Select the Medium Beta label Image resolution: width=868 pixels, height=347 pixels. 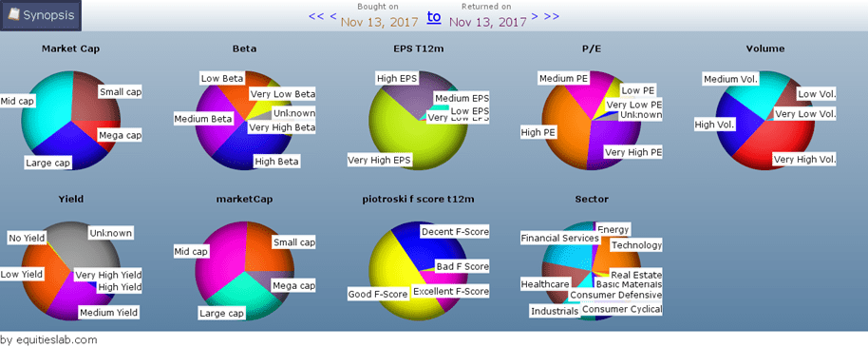tap(203, 119)
